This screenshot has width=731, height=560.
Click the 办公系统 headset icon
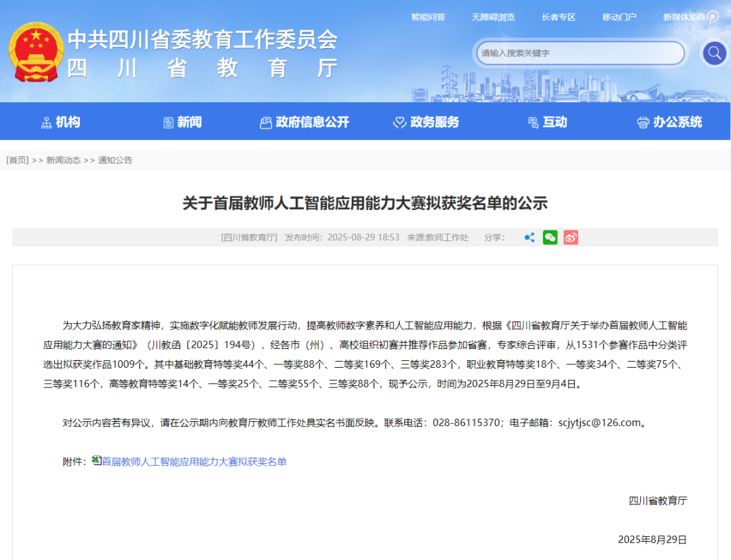[642, 122]
